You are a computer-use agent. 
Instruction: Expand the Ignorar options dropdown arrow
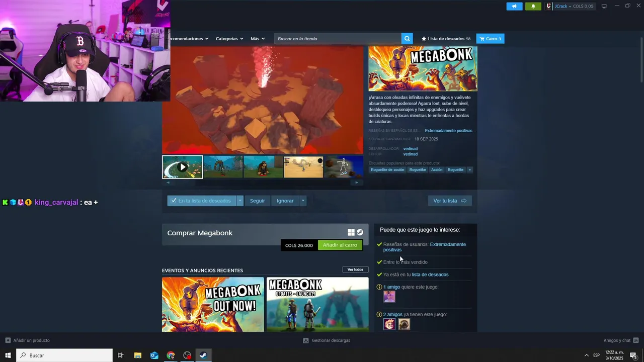pos(303,201)
